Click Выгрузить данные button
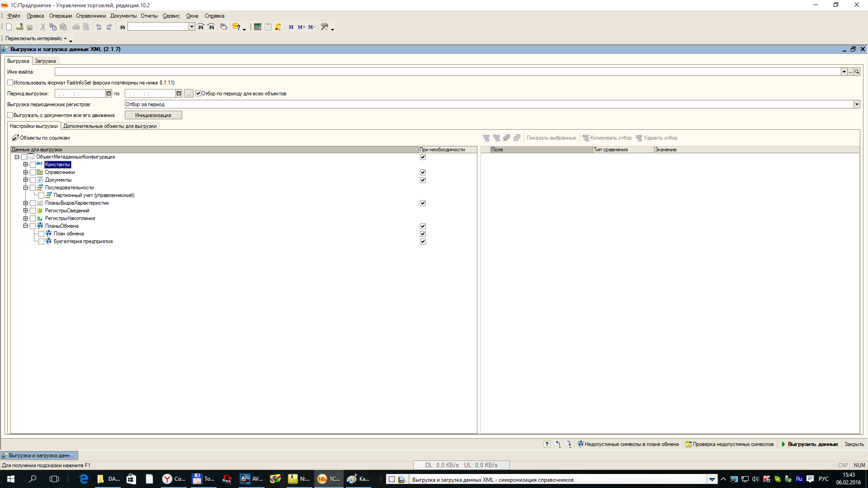Image resolution: width=868 pixels, height=488 pixels. click(x=809, y=445)
